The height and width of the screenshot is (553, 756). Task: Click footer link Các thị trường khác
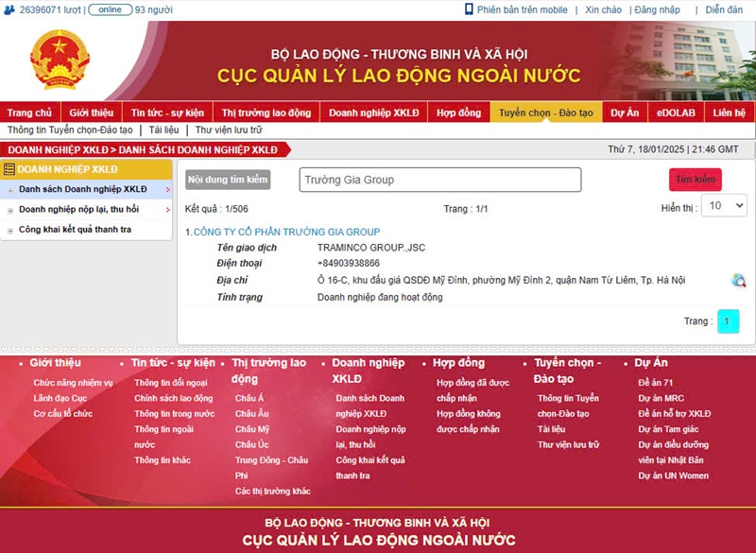(273, 492)
